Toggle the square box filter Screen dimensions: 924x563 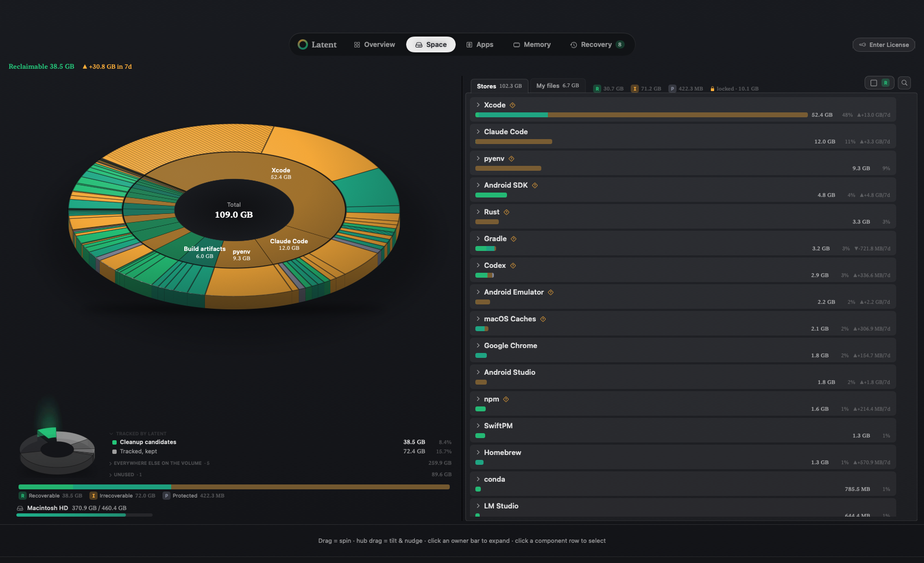[873, 83]
